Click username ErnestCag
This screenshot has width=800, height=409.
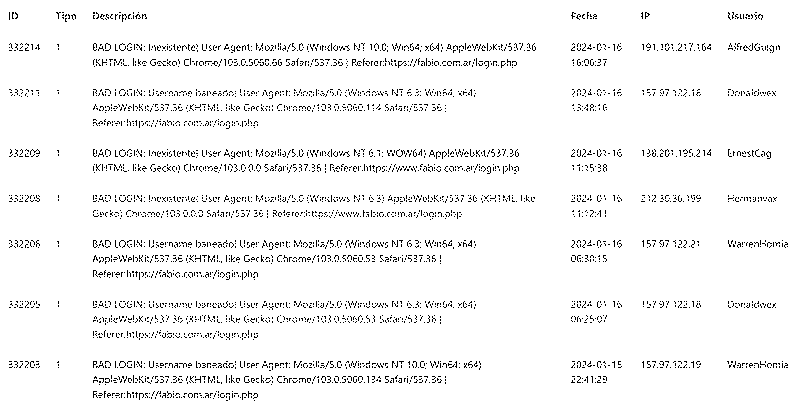[x=749, y=153]
